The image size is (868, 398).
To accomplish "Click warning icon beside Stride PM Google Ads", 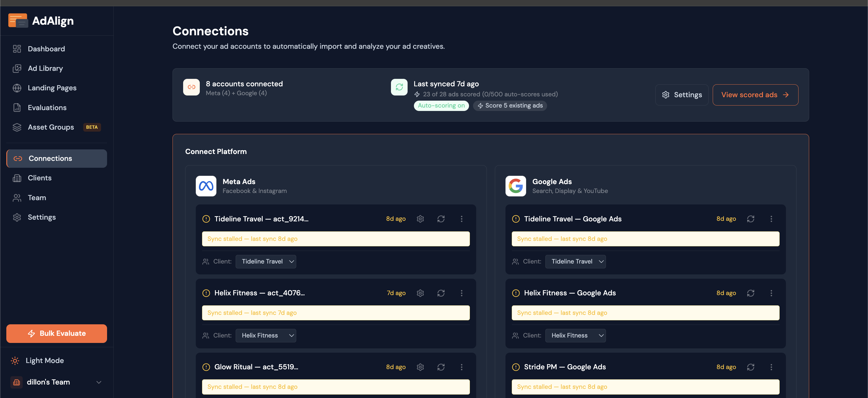I will pos(516,367).
